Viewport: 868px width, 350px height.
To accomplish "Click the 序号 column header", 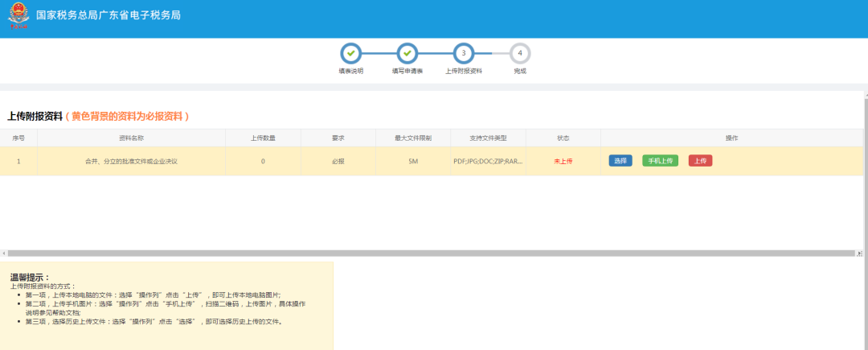I will (18, 138).
